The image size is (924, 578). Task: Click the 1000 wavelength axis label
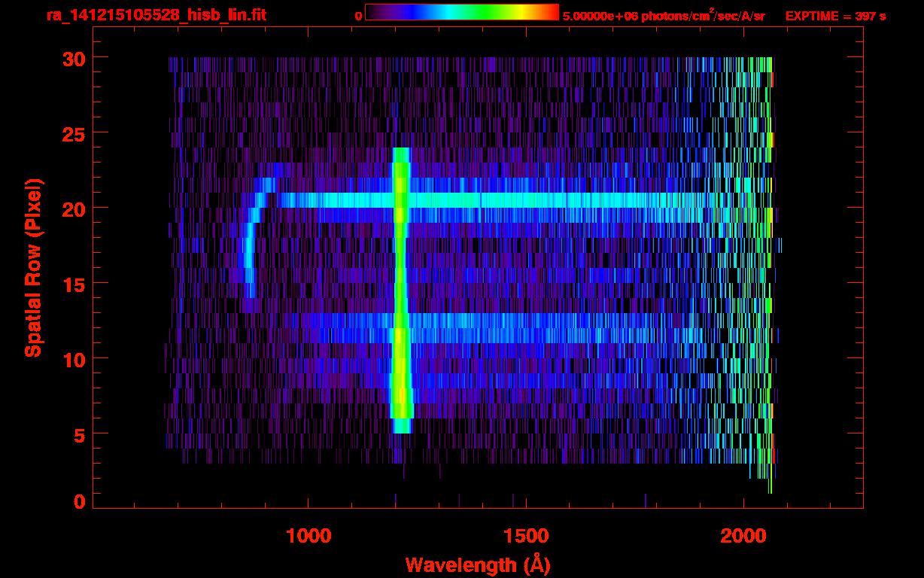click(x=309, y=536)
